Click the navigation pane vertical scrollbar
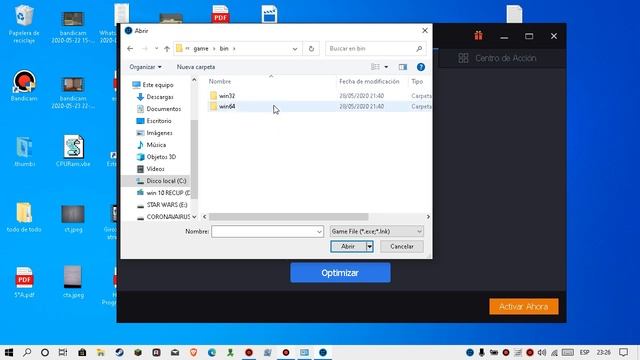This screenshot has width=640, height=360. (194, 159)
